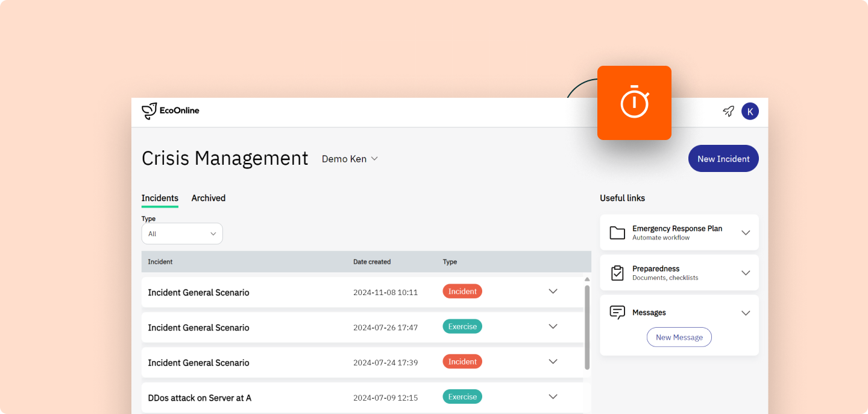Click the New Message button
The image size is (868, 414).
point(679,337)
